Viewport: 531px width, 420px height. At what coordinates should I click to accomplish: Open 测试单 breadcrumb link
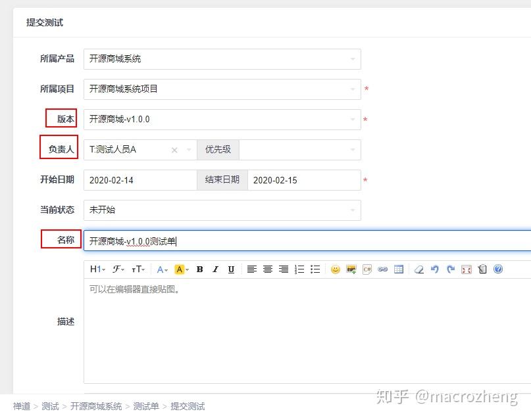point(146,406)
